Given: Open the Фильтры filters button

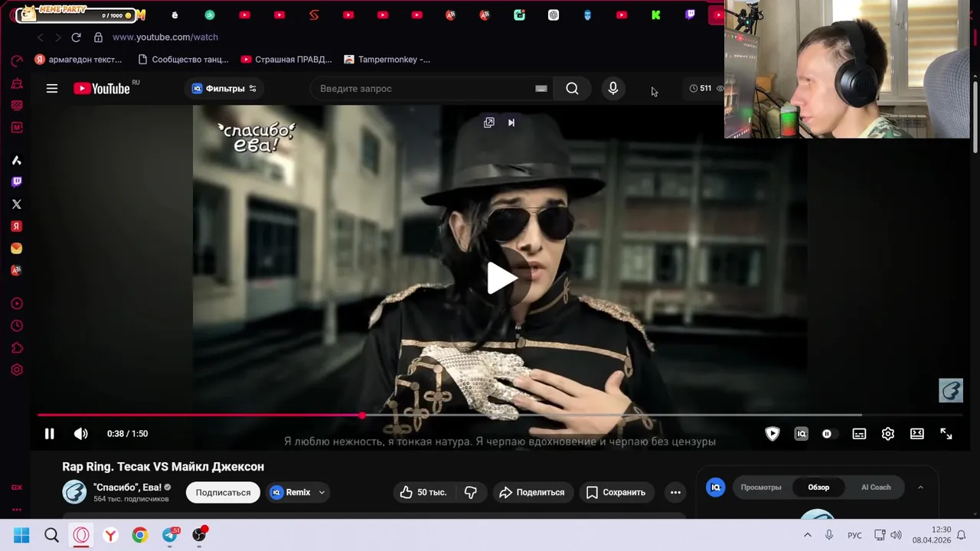Looking at the screenshot, I should pos(224,89).
